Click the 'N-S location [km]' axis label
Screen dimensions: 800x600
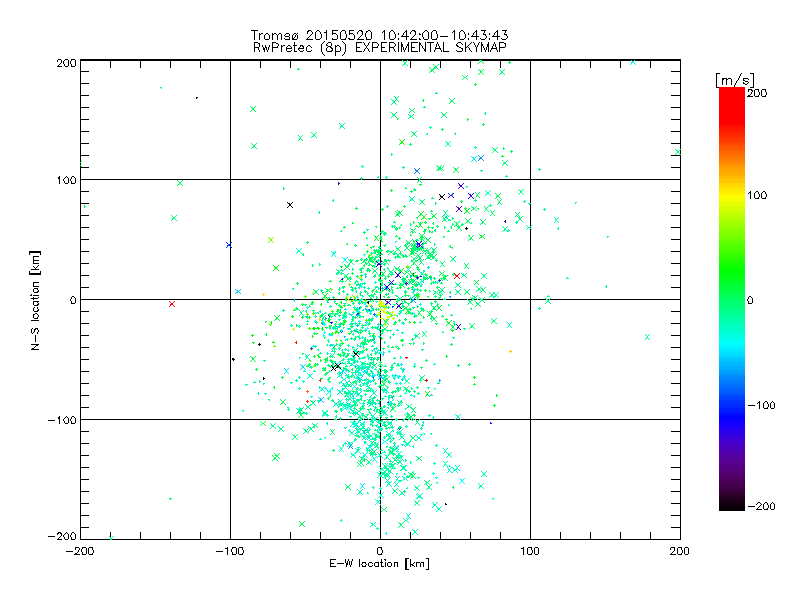(35, 301)
